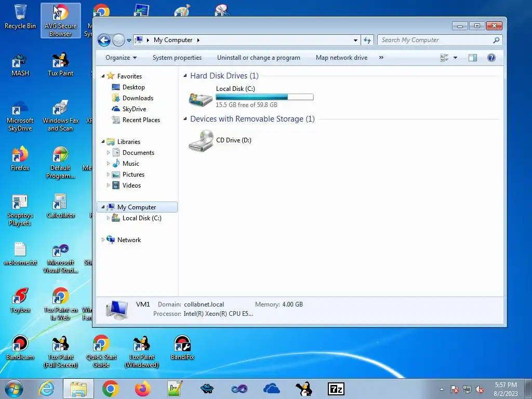Open Microsoft SkyDrive desktop shortcut
Viewport: 532px width, 399px height.
[x=20, y=116]
